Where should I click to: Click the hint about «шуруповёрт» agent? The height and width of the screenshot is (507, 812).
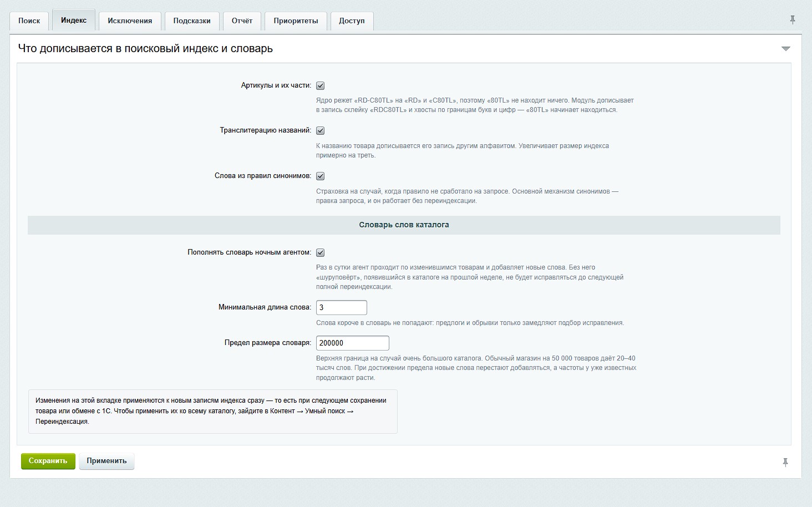pyautogui.click(x=470, y=277)
